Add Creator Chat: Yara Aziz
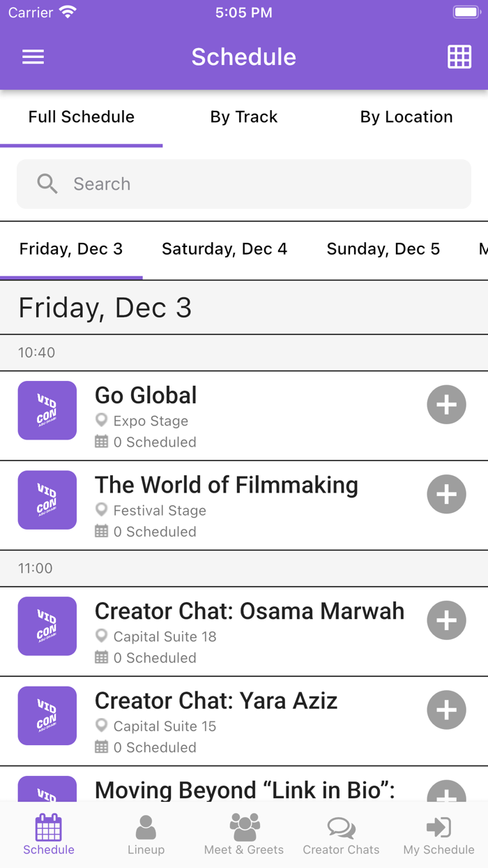 coord(446,710)
